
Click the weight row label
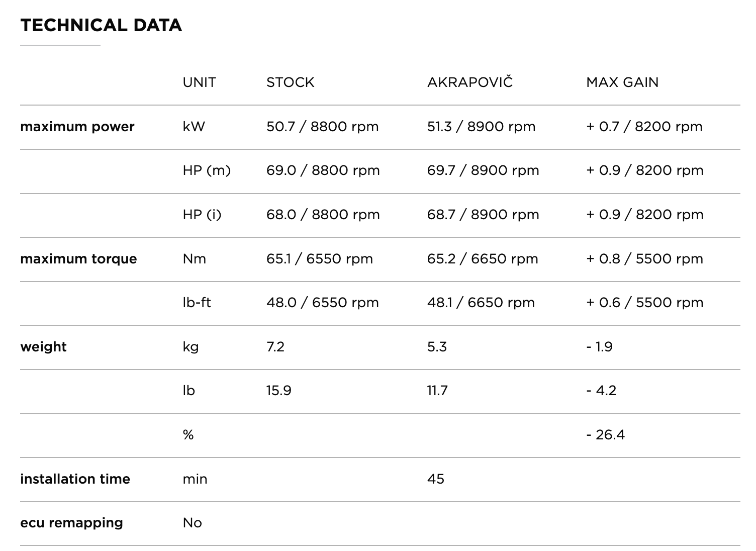point(43,347)
